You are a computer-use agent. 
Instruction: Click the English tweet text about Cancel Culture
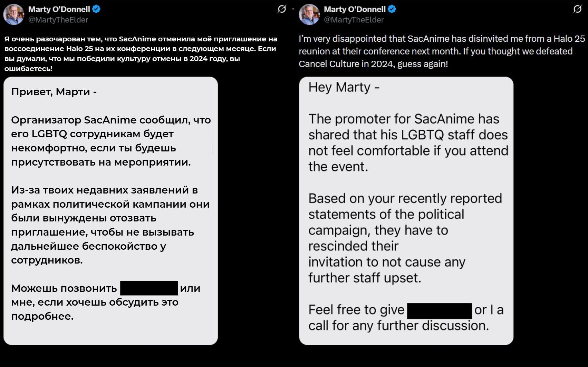[x=442, y=51]
